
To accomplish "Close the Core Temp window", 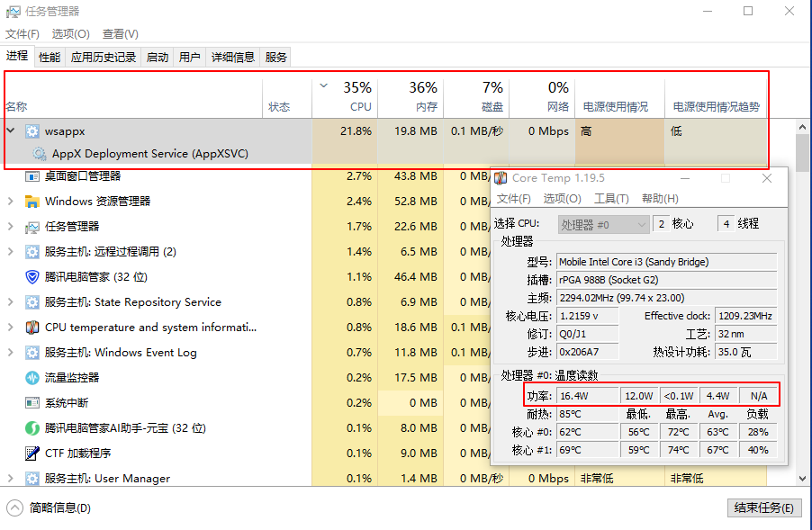I will pyautogui.click(x=767, y=178).
